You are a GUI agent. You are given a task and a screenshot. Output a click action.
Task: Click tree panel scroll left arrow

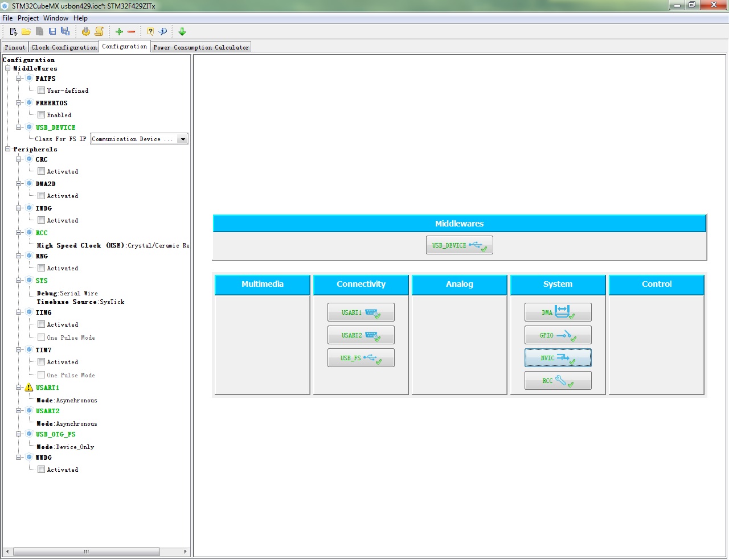coord(7,552)
